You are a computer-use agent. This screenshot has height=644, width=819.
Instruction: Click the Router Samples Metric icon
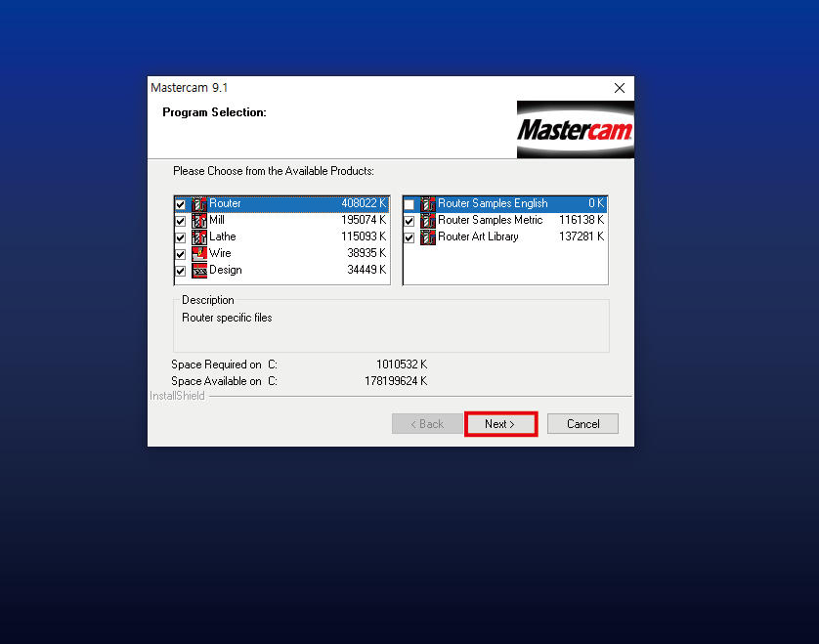coord(428,221)
